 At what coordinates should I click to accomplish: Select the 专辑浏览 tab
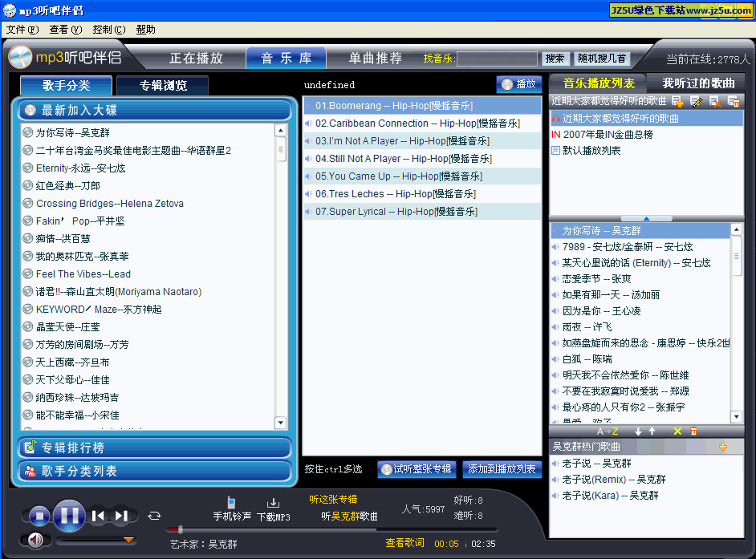pos(163,85)
